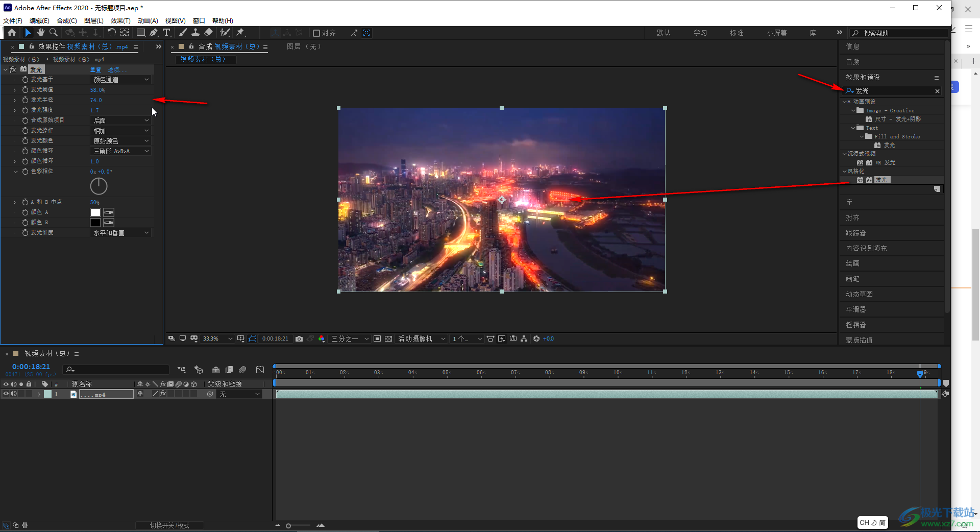980x532 pixels.
Task: Select the Zoom magnifier tool
Action: point(54,33)
